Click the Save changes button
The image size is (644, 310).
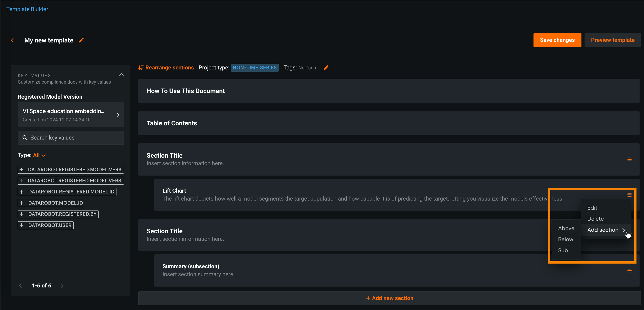(557, 40)
